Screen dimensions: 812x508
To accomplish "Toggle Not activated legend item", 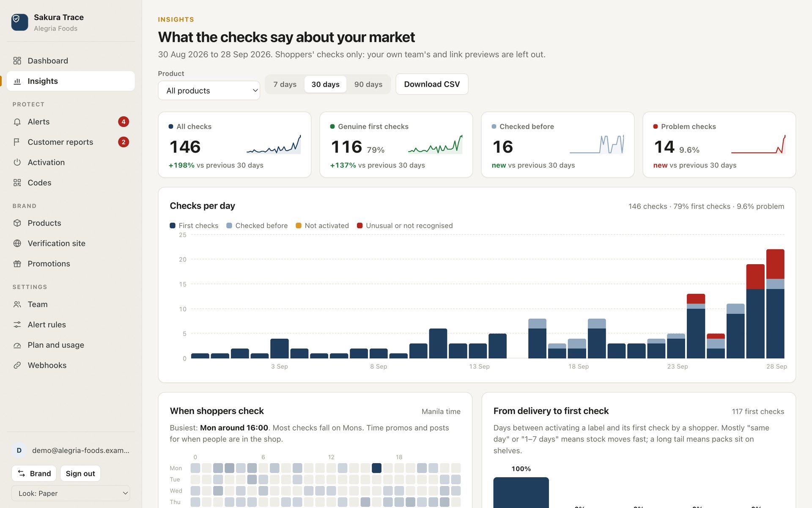I will pyautogui.click(x=322, y=226).
